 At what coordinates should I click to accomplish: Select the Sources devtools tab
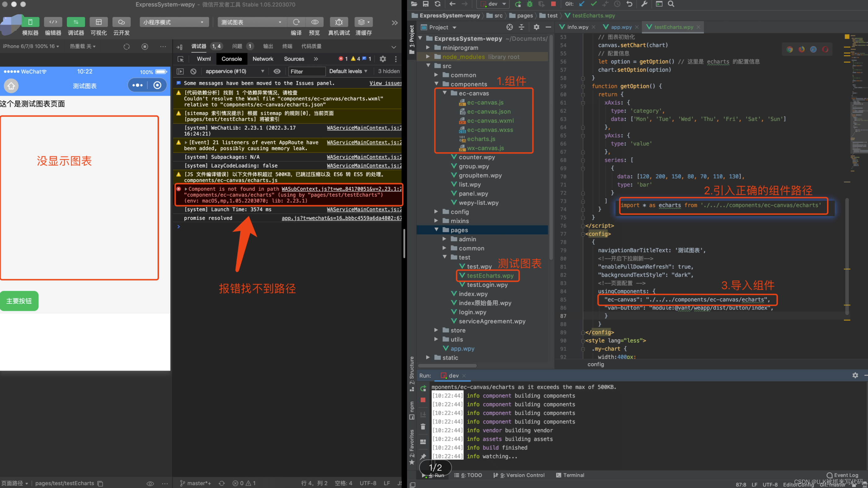click(x=294, y=59)
